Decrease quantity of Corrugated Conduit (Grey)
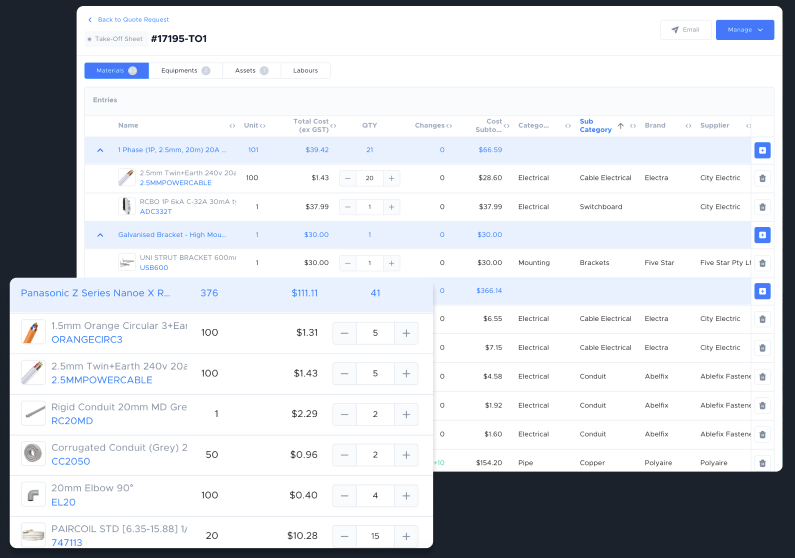 pyautogui.click(x=345, y=454)
